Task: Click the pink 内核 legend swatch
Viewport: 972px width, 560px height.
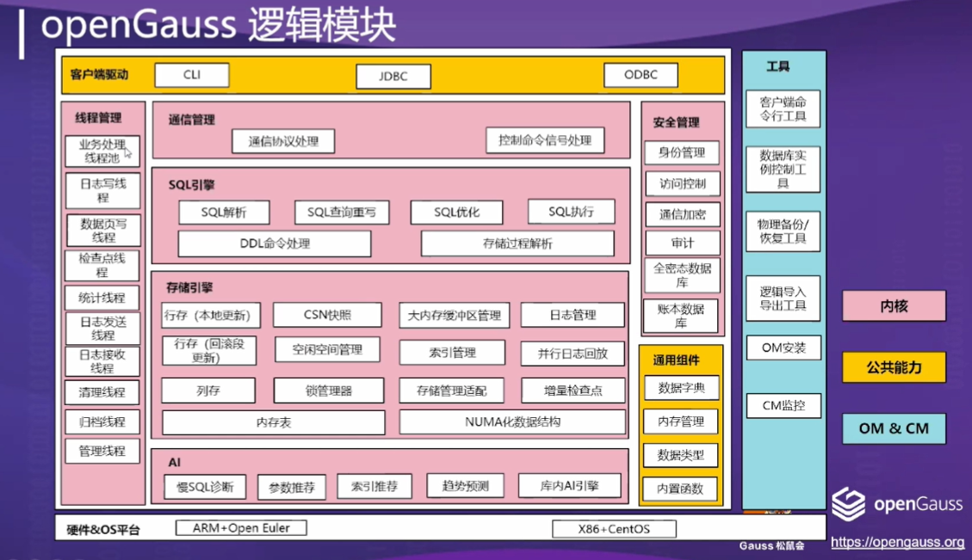Action: [894, 306]
